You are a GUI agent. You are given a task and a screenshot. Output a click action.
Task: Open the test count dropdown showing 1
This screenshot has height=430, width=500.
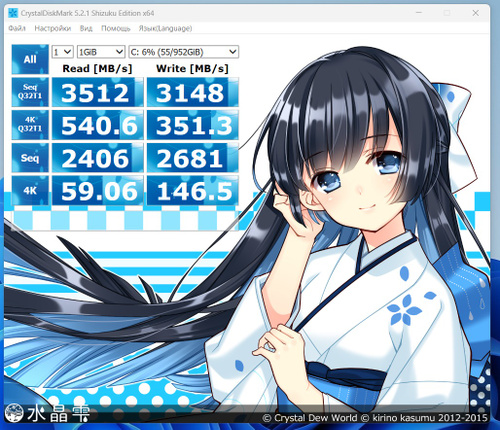(x=62, y=52)
